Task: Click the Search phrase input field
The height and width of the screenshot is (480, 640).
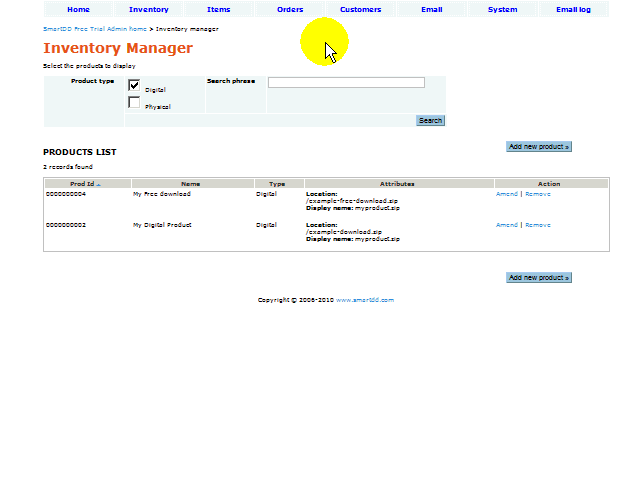Action: [346, 82]
